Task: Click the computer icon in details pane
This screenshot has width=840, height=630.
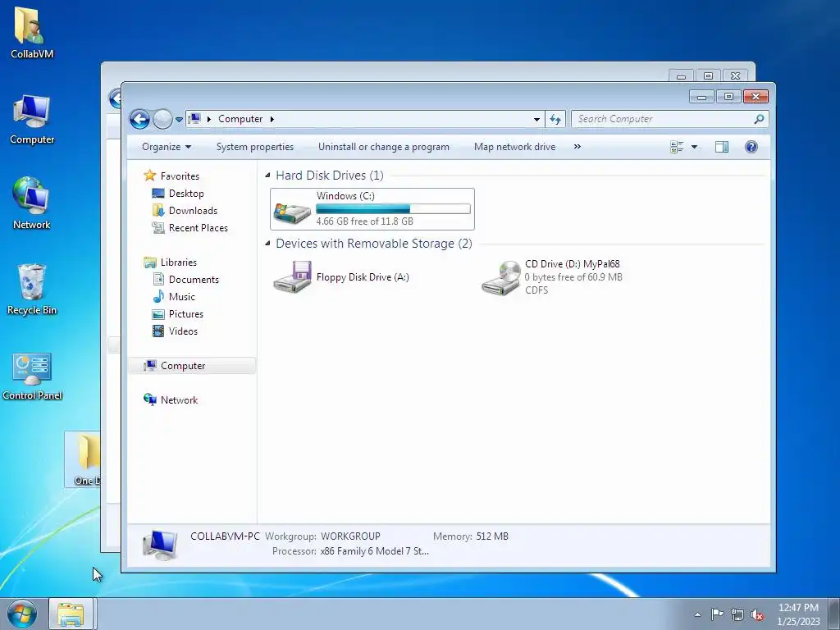Action: 160,544
